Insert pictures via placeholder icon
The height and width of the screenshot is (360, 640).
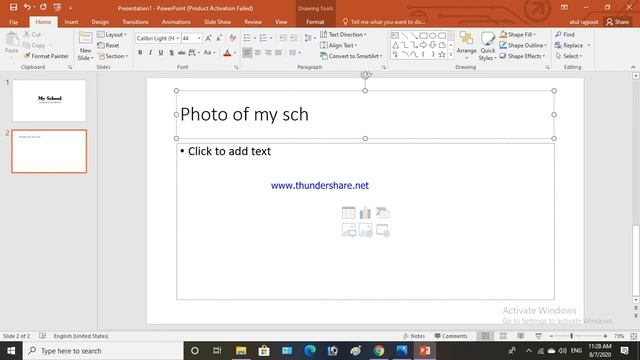coord(348,230)
